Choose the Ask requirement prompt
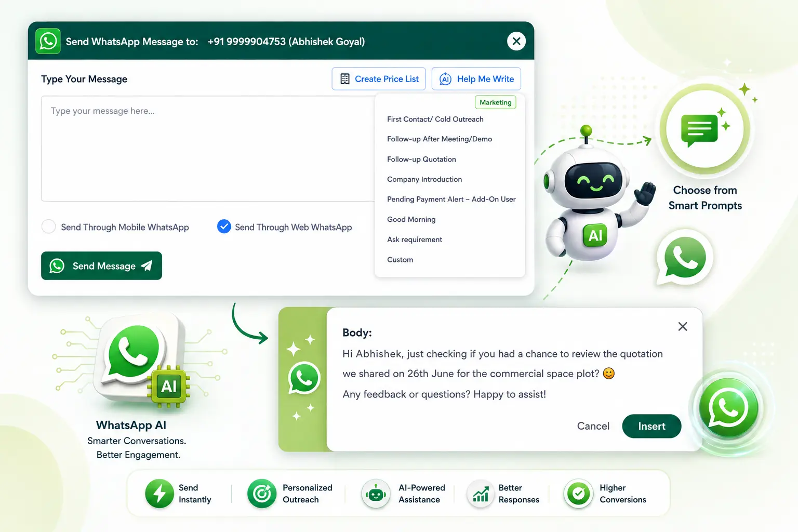 tap(415, 240)
